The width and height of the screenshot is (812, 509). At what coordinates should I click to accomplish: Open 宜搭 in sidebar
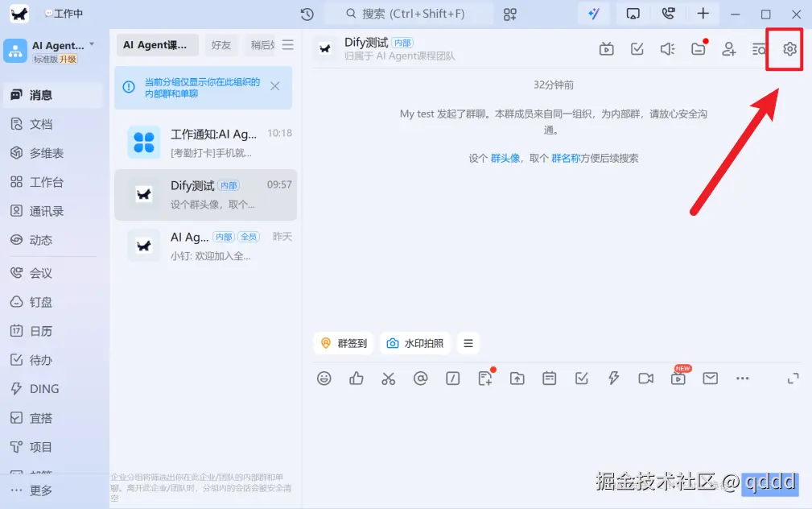pyautogui.click(x=53, y=418)
